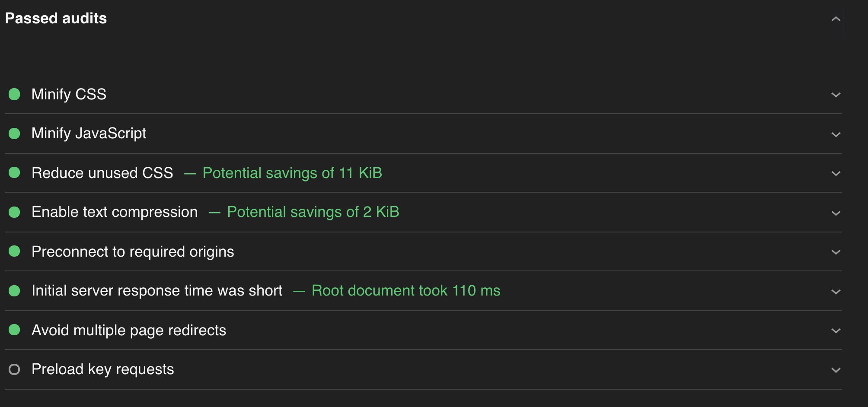Expand Minify JavaScript details arrow
The width and height of the screenshot is (868, 407).
pos(836,134)
